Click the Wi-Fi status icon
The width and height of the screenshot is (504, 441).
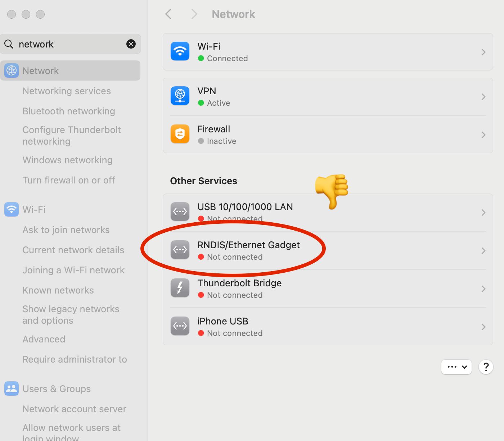[180, 51]
